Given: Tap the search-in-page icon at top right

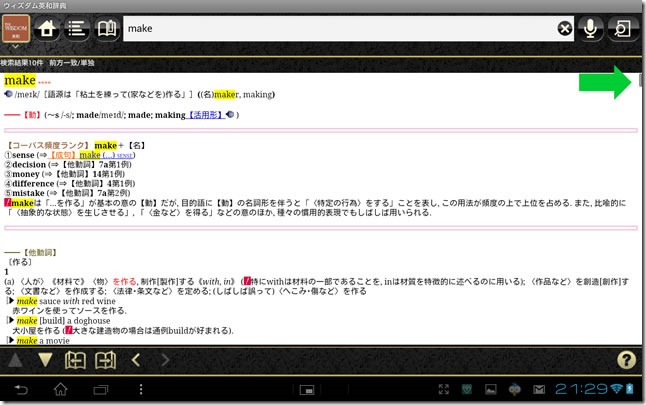Looking at the screenshot, I should tap(623, 29).
